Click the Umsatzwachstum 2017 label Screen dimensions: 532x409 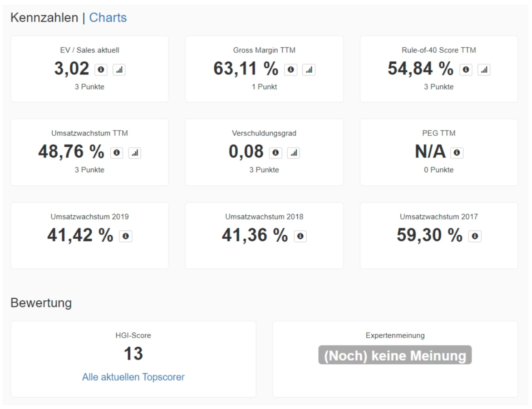point(439,217)
